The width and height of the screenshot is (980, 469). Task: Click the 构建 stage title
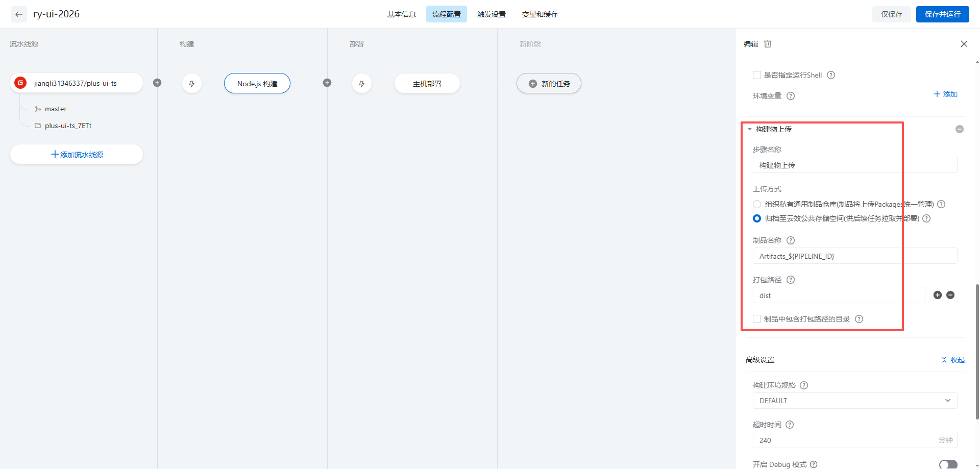[187, 44]
